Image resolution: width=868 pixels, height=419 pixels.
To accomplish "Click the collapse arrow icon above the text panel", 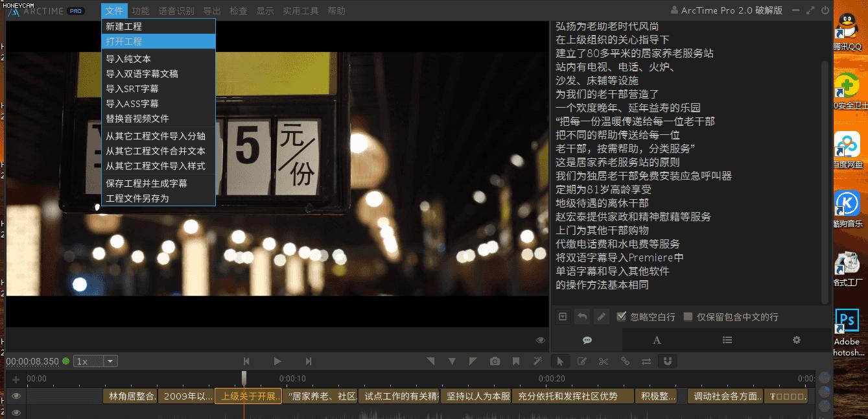I will pyautogui.click(x=562, y=317).
